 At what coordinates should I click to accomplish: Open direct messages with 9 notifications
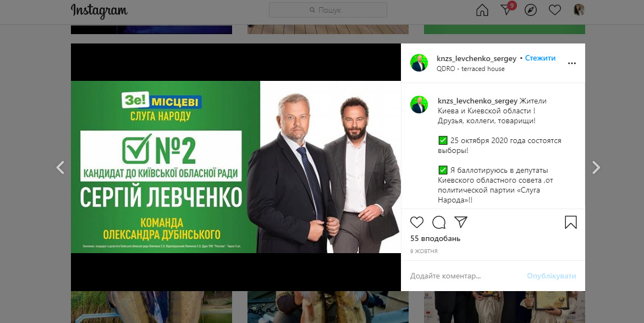[x=508, y=9]
